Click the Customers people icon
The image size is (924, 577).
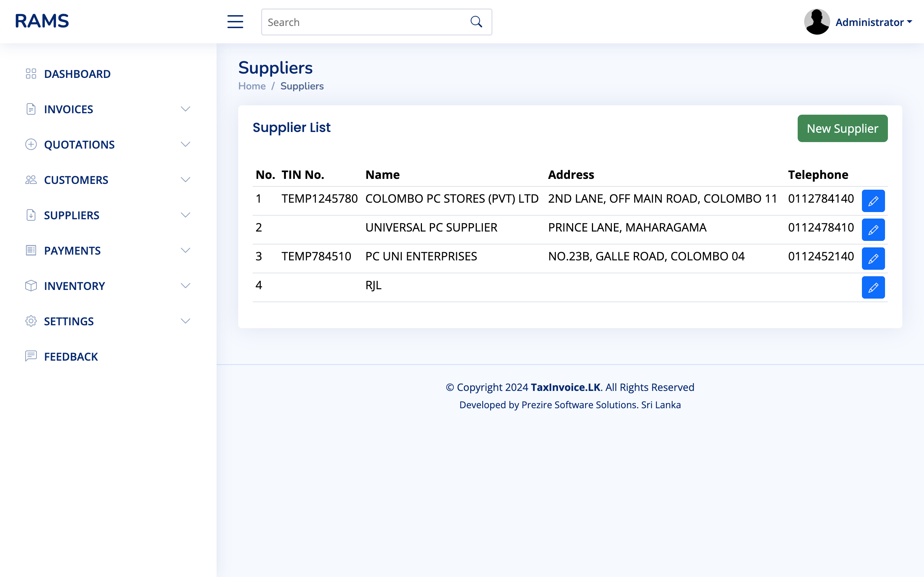pos(31,179)
